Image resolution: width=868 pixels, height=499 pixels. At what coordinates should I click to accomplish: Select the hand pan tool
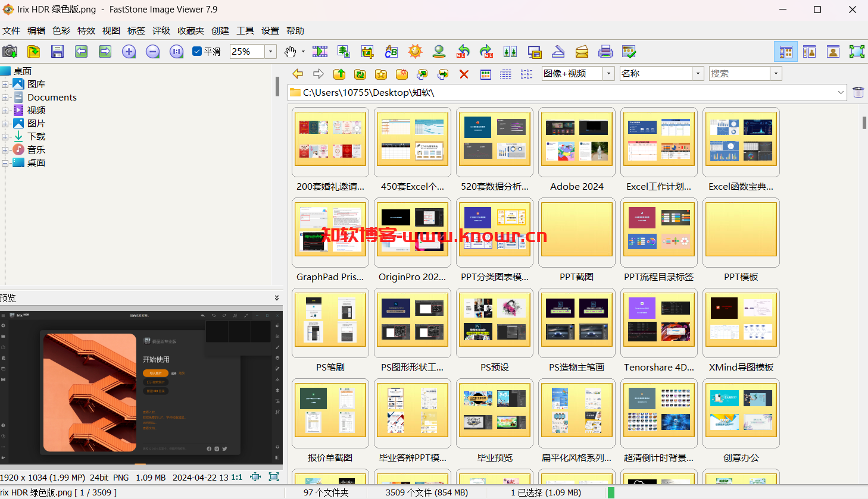(x=290, y=52)
